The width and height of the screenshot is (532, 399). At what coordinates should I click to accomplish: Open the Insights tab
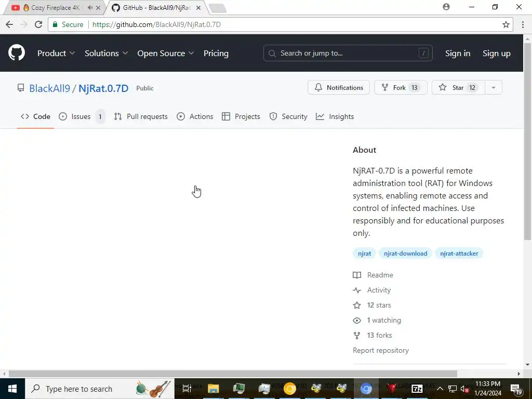(335, 116)
